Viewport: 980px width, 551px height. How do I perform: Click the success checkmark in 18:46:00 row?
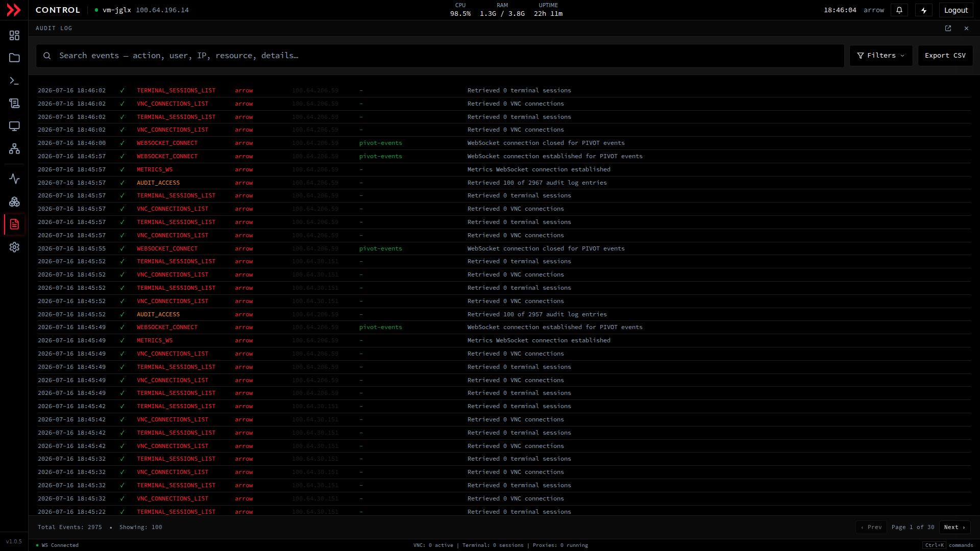122,143
